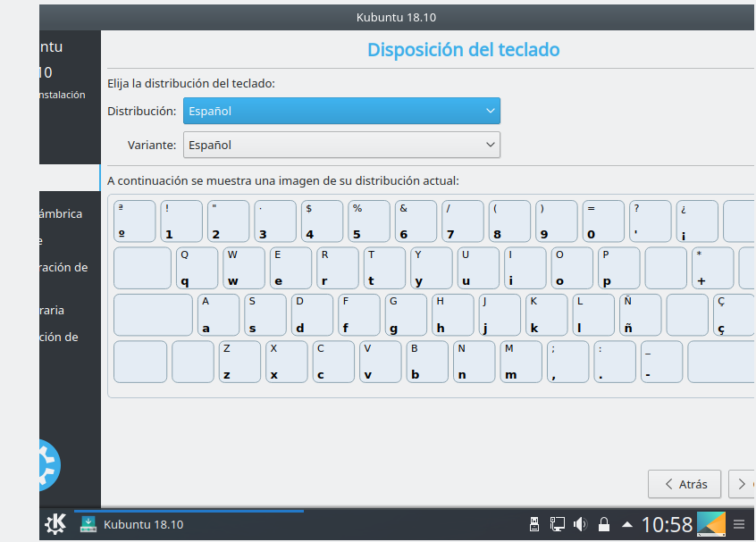Click the º ª key
The width and height of the screenshot is (756, 542).
click(135, 221)
